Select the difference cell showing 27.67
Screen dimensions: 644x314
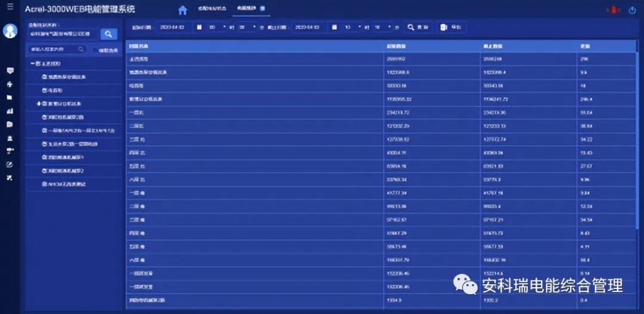click(606, 166)
